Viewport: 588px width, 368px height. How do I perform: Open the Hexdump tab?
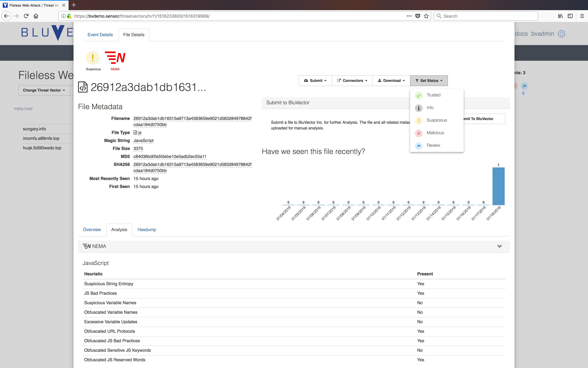[x=147, y=230]
